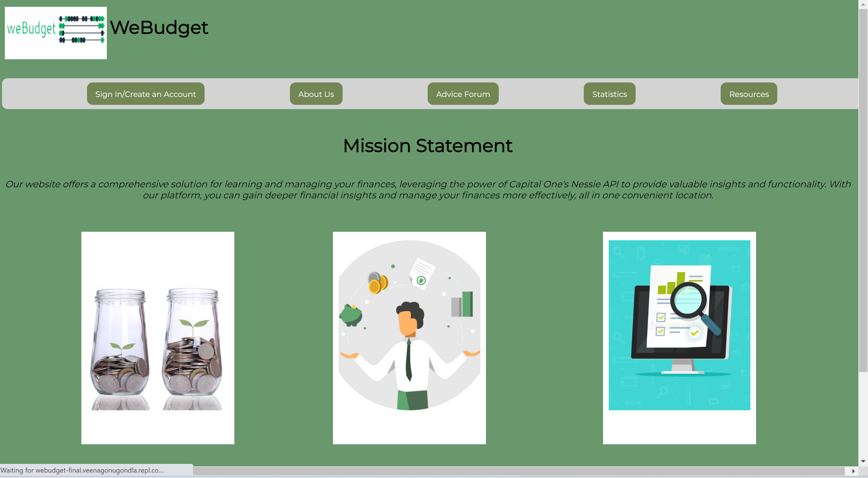Viewport: 868px width, 478px height.
Task: Click the Mission Statement heading
Action: (428, 146)
